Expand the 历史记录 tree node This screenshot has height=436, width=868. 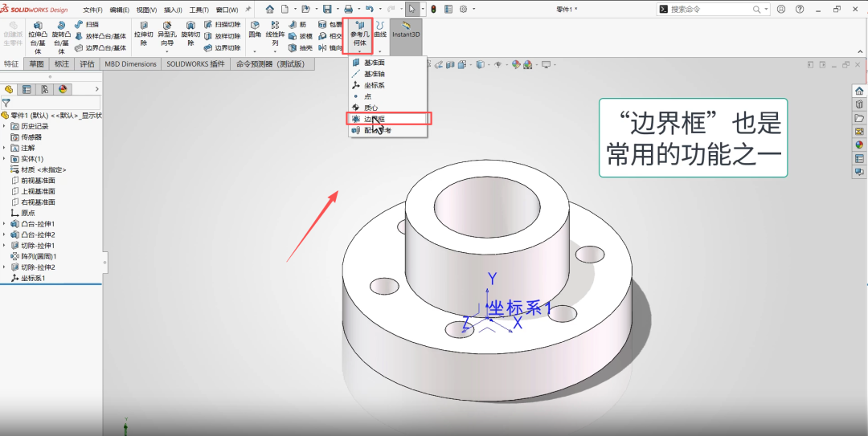pos(5,126)
